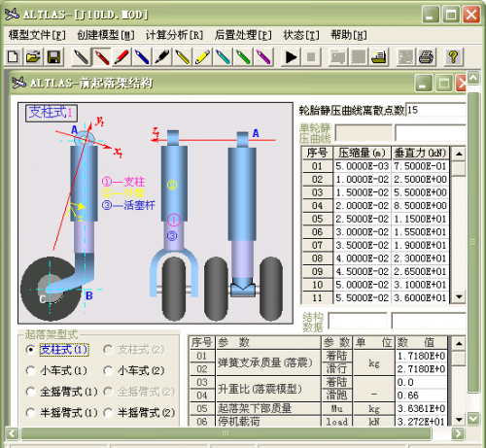Select the black pencil tool
Screen dimensions: 486x448
pyautogui.click(x=81, y=57)
